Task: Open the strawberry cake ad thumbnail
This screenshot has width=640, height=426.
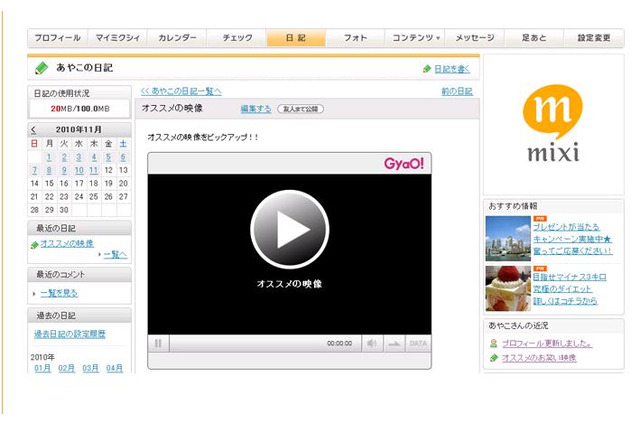Action: pyautogui.click(x=508, y=288)
